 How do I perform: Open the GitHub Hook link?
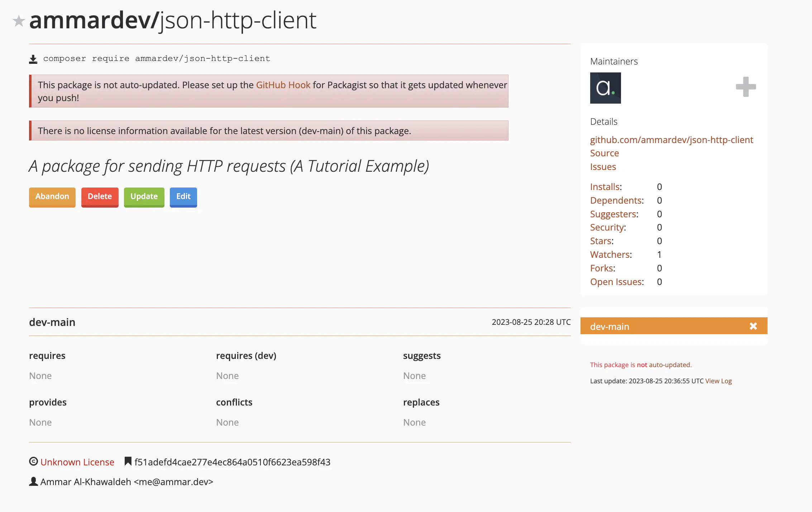[283, 85]
